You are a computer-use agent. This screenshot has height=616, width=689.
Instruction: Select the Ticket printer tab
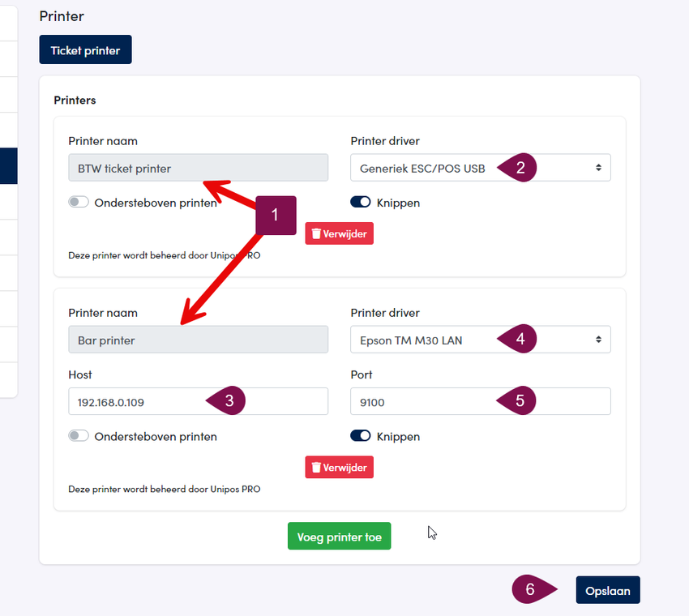click(x=85, y=49)
